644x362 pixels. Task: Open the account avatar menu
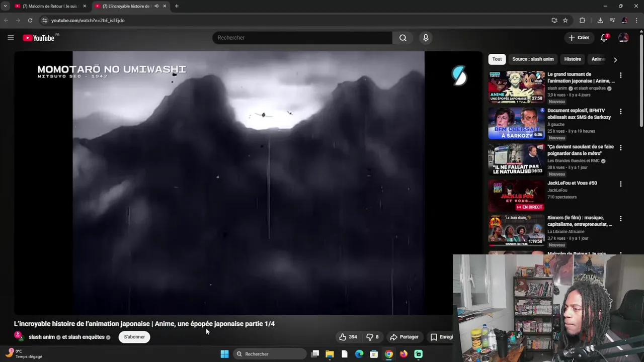click(x=623, y=38)
